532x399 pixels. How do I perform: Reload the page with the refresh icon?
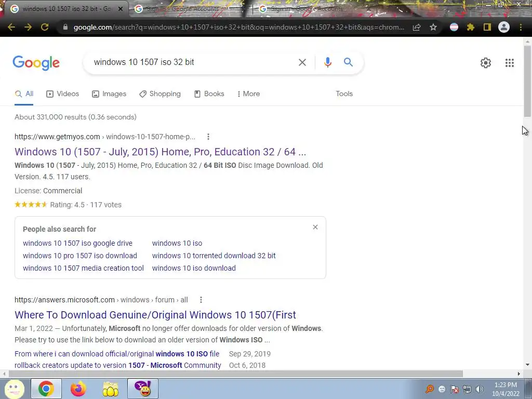pyautogui.click(x=45, y=27)
